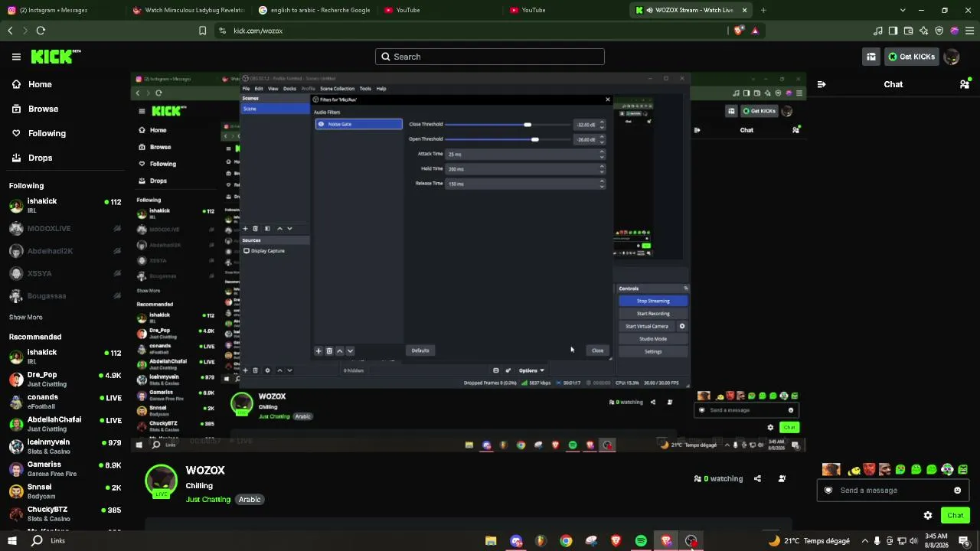980x551 pixels.
Task: Open the browser hamburger menu
Action: pos(969,31)
